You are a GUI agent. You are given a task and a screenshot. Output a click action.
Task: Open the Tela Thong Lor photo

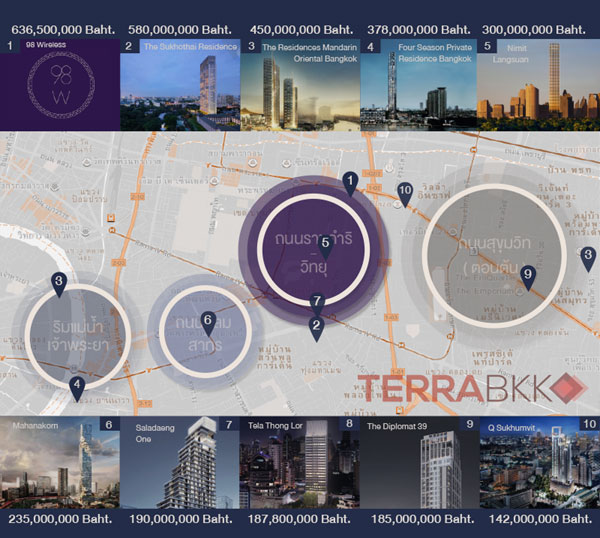(x=300, y=463)
